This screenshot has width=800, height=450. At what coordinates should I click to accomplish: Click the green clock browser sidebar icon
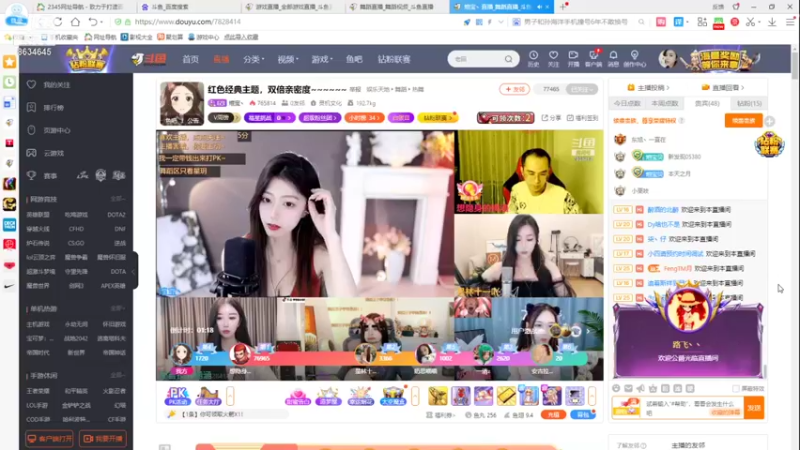coord(9,82)
